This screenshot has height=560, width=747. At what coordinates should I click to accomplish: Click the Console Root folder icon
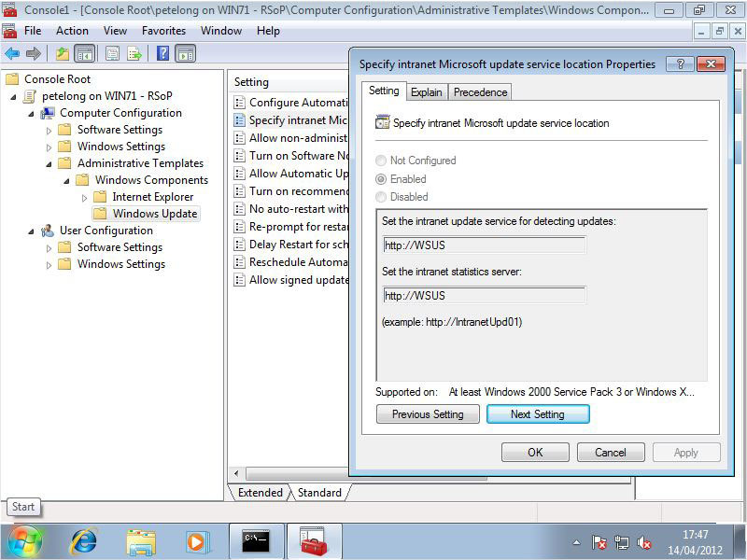12,78
